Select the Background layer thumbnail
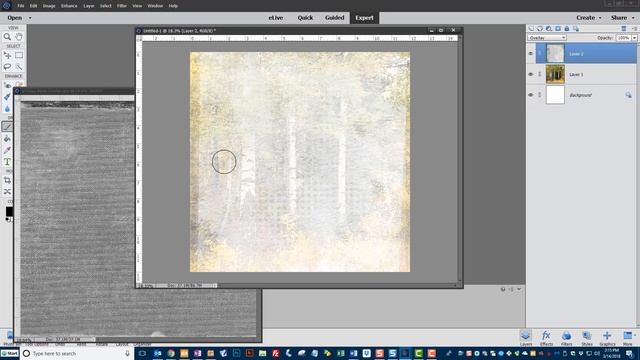The width and height of the screenshot is (640, 360). (555, 95)
